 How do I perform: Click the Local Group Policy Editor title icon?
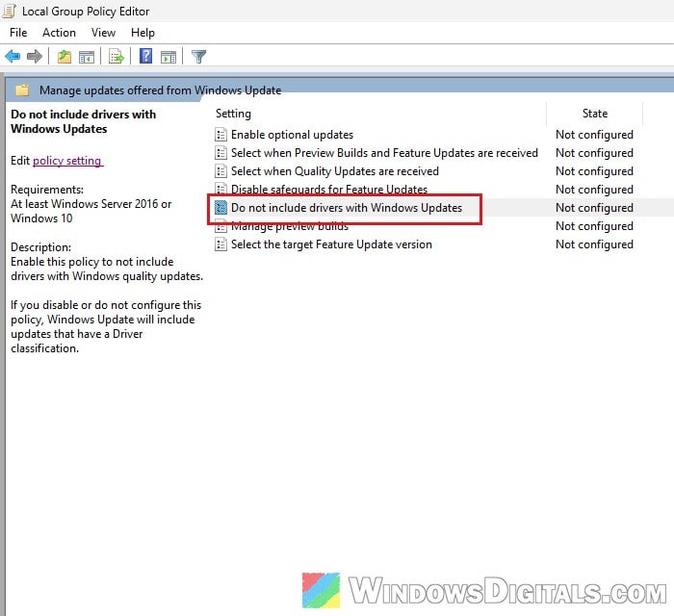pyautogui.click(x=10, y=11)
